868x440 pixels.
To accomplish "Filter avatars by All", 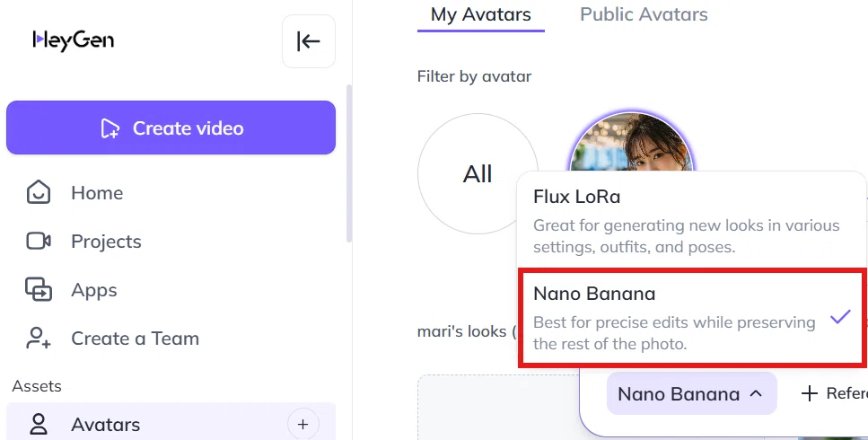I will [478, 174].
